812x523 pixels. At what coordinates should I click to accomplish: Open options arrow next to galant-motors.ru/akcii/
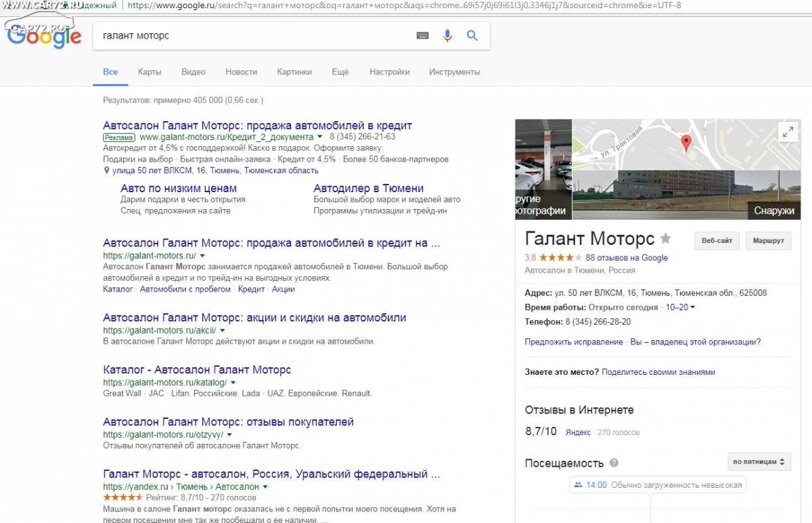click(223, 330)
